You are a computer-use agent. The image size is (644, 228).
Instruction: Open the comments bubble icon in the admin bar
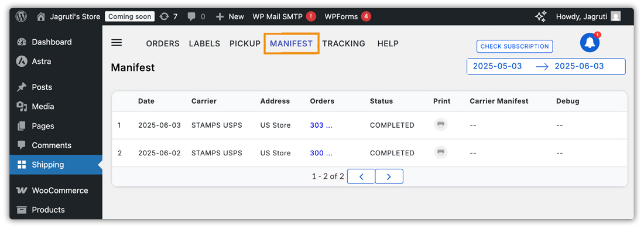coord(196,16)
